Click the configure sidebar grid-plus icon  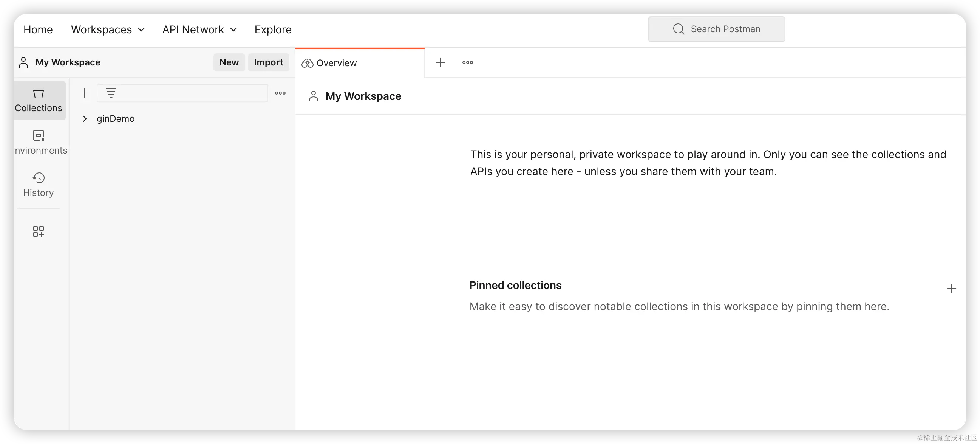tap(39, 231)
